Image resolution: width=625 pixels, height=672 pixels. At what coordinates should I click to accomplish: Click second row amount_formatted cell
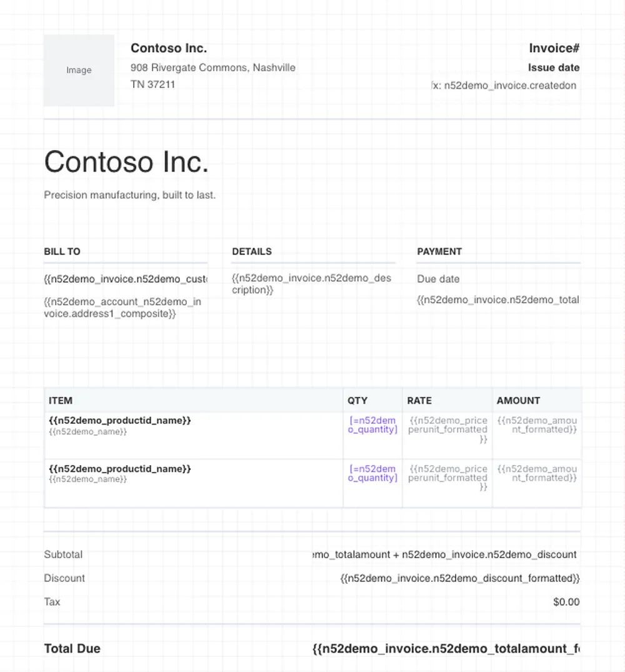point(537,473)
